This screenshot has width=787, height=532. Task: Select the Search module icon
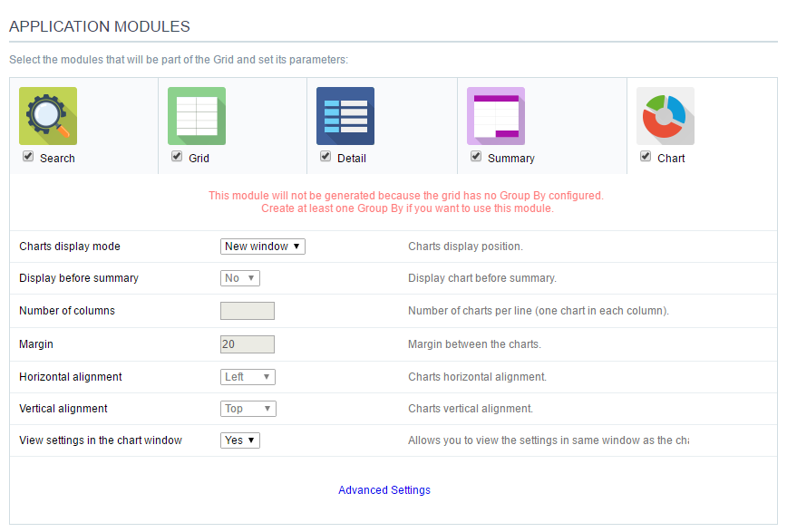point(47,115)
